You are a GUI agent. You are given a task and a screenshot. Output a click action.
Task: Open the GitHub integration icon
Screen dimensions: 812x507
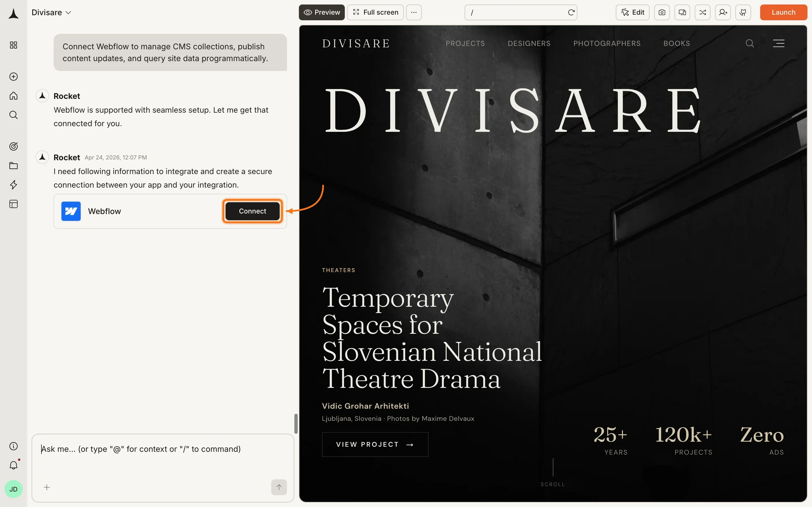pyautogui.click(x=743, y=12)
